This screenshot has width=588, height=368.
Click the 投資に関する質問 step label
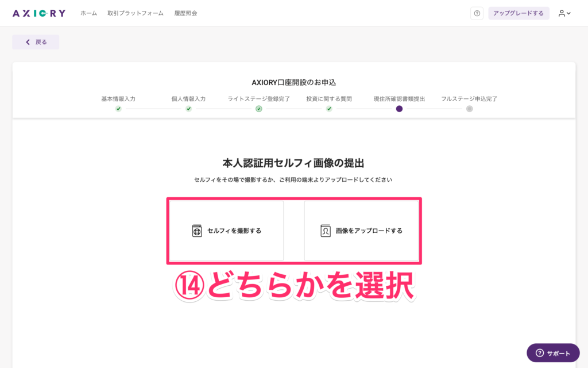point(329,99)
